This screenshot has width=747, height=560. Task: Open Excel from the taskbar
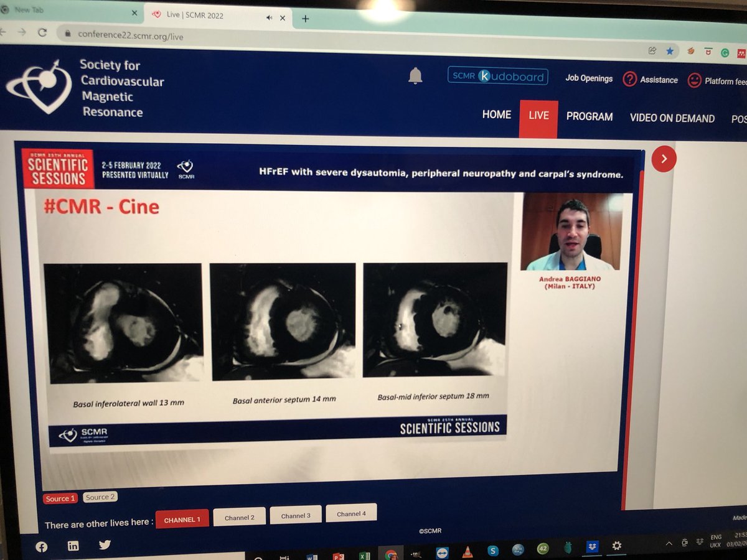[x=365, y=556]
